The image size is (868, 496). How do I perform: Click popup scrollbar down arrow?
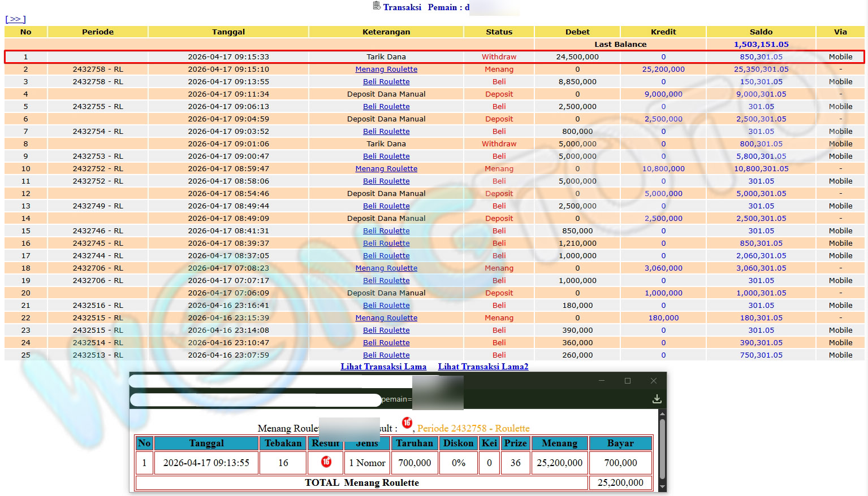pos(662,488)
